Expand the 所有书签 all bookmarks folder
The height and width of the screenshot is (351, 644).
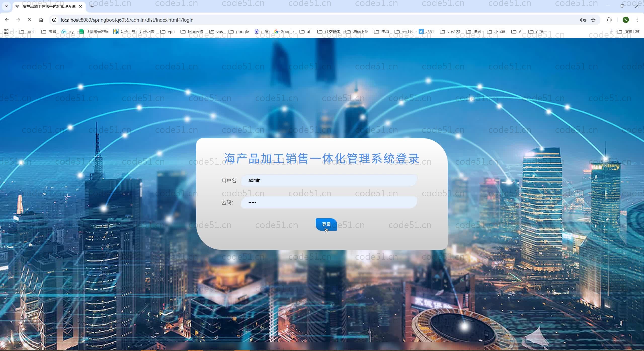628,31
